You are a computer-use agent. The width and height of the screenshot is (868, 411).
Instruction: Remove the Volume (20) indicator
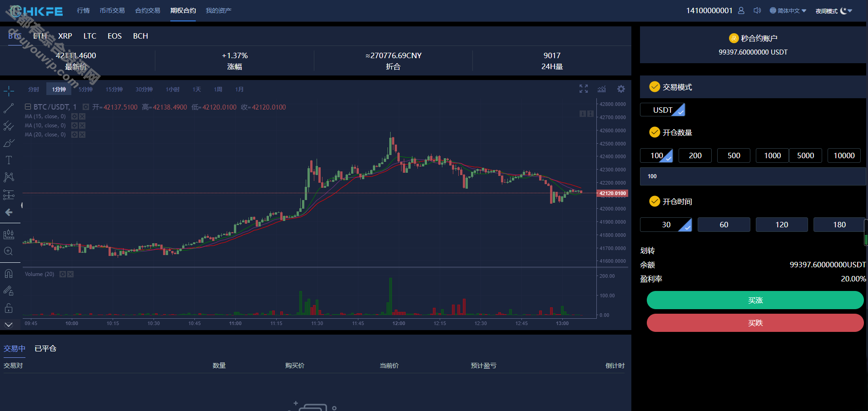tap(70, 274)
